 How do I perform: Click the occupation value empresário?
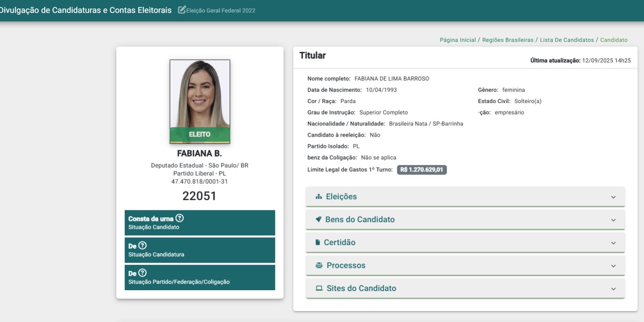509,112
